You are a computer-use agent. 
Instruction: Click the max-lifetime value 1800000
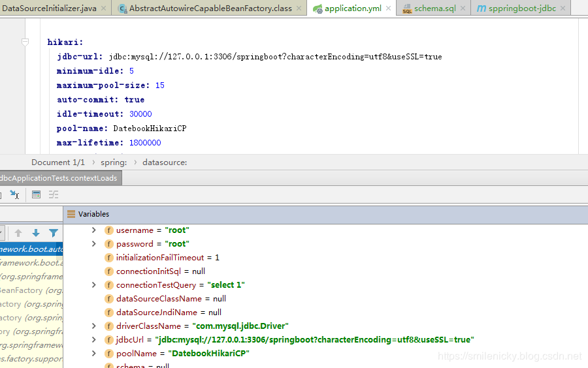point(145,143)
